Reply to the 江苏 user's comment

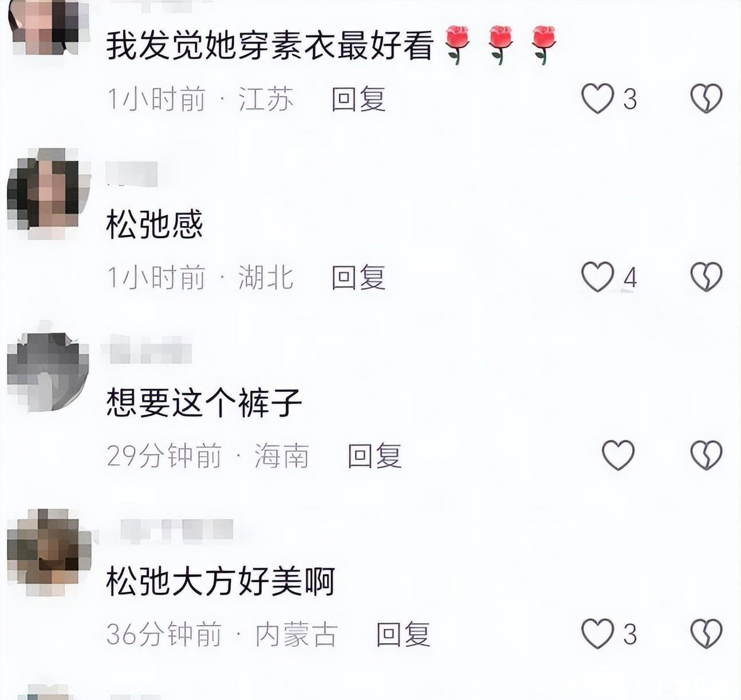(x=358, y=100)
